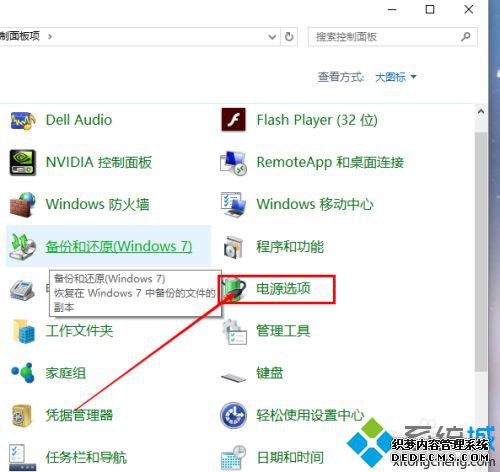This screenshot has width=500, height=472.
Task: Open the Dell Audio icon
Action: pyautogui.click(x=22, y=121)
